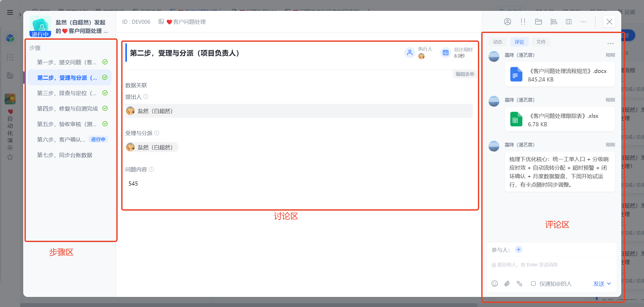
Task: Open the assignee person circle icon
Action: click(507, 22)
